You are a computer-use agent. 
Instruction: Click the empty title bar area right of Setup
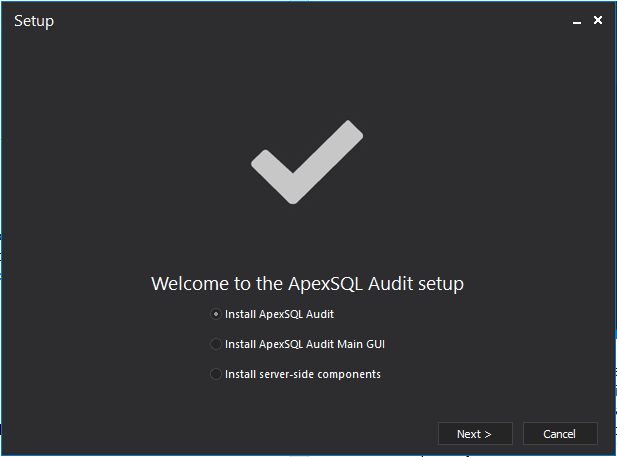(x=300, y=21)
